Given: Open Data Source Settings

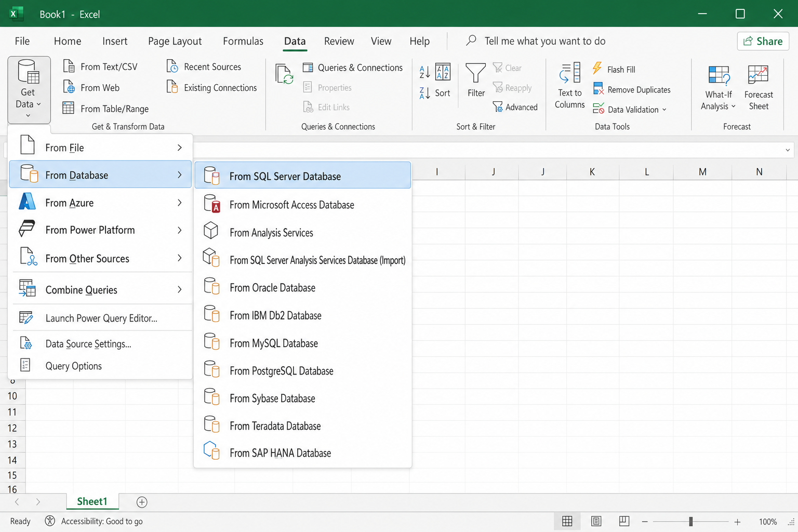Looking at the screenshot, I should (101, 343).
